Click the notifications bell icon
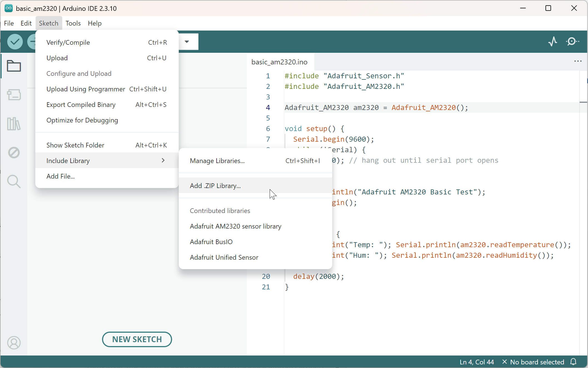Viewport: 588px width, 368px height. tap(573, 362)
